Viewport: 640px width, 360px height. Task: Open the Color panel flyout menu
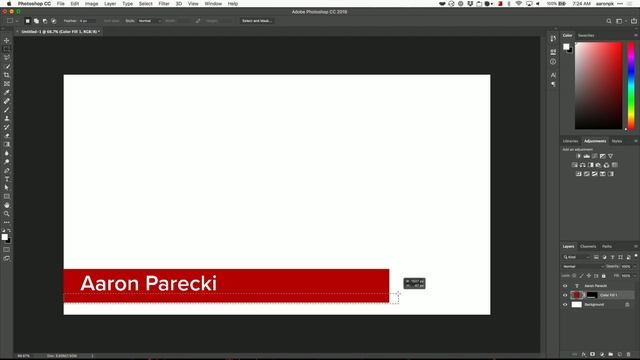pyautogui.click(x=636, y=36)
